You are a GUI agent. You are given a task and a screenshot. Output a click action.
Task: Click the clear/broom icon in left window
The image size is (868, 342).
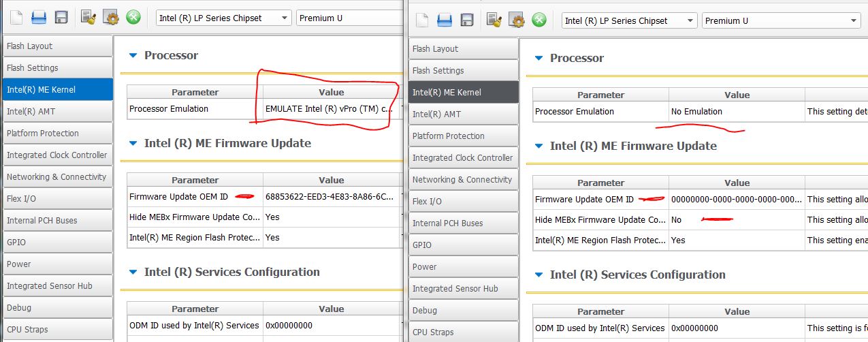(x=88, y=18)
